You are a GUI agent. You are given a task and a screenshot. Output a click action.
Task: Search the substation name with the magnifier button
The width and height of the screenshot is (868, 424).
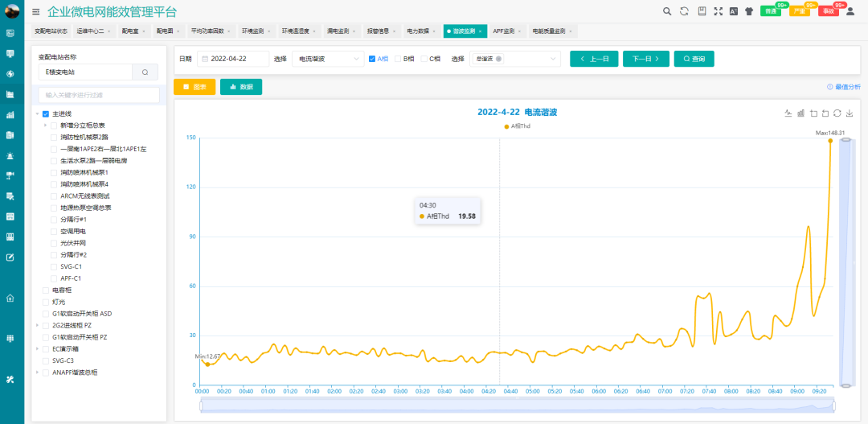coord(145,72)
